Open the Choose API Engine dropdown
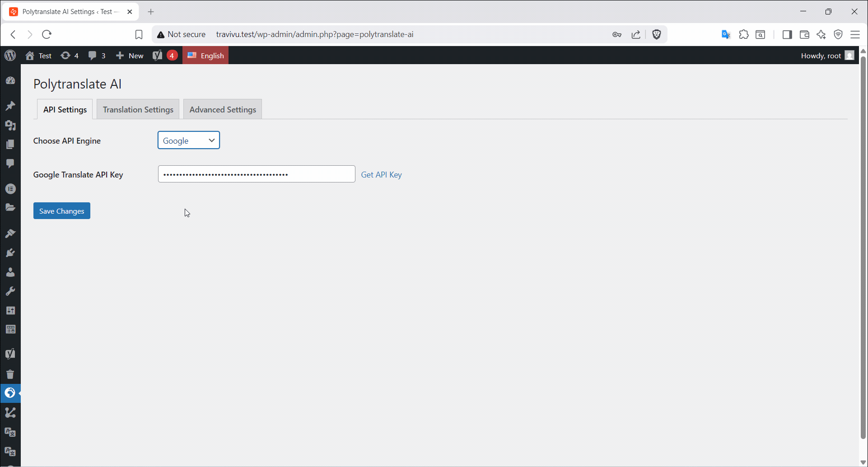The image size is (868, 467). (188, 140)
